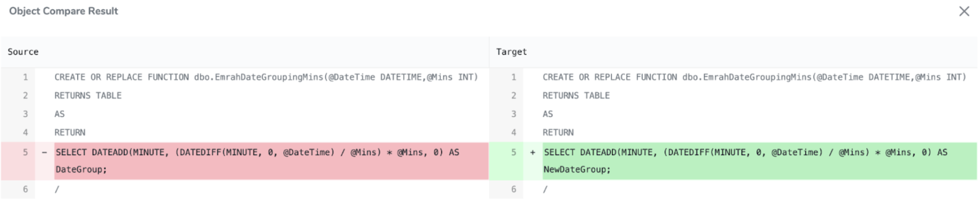
Task: Click line number 5 in Source gutter
Action: [25, 153]
